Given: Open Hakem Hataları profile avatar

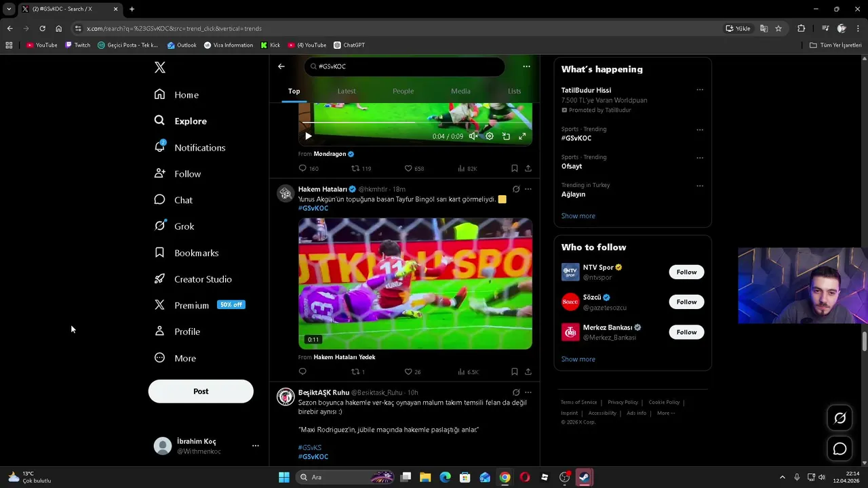Looking at the screenshot, I should pos(285,194).
